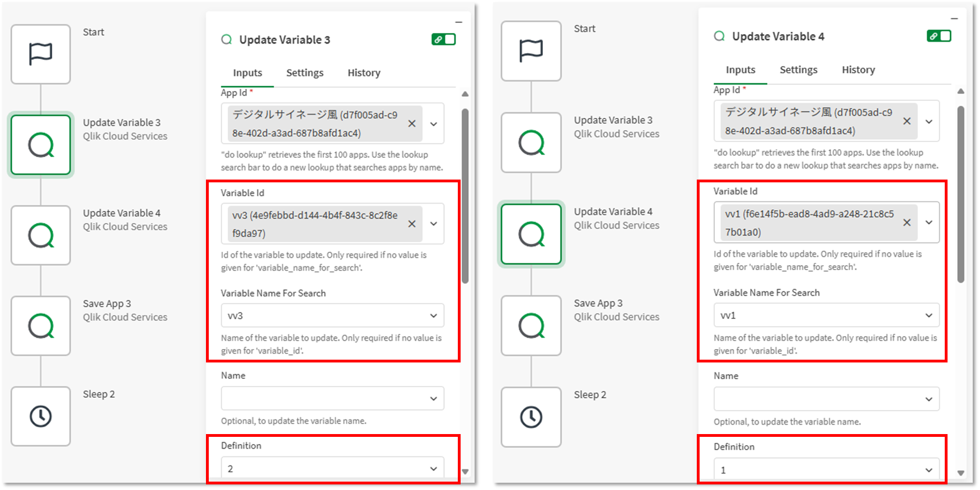Click the Definition field containing value 1

click(x=817, y=470)
